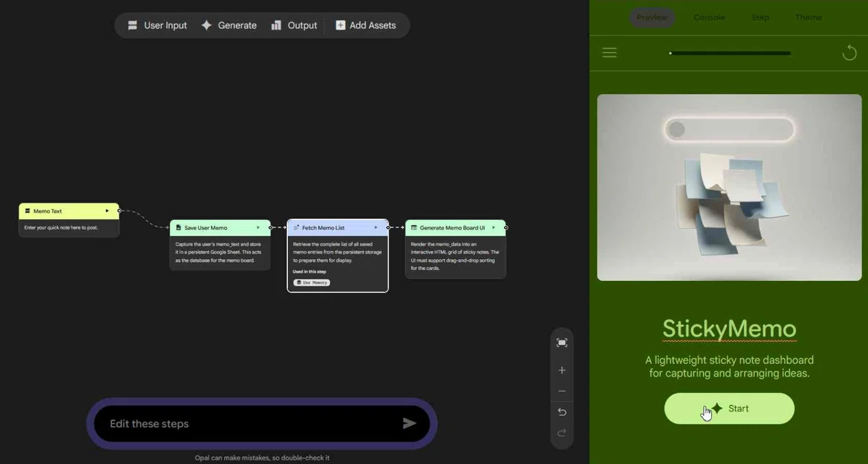Redo the canvas change
The width and height of the screenshot is (868, 464).
coord(562,433)
